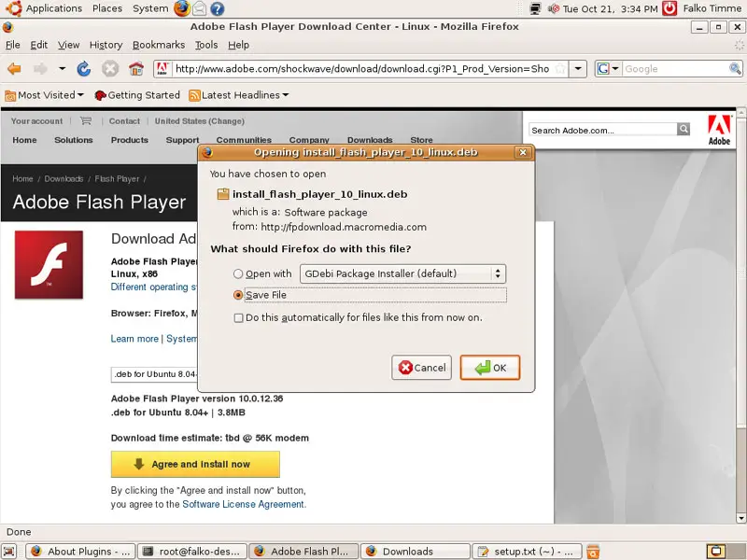Switch to the About Plugins taskbar window
Screen dimensions: 747x560
(x=80, y=552)
